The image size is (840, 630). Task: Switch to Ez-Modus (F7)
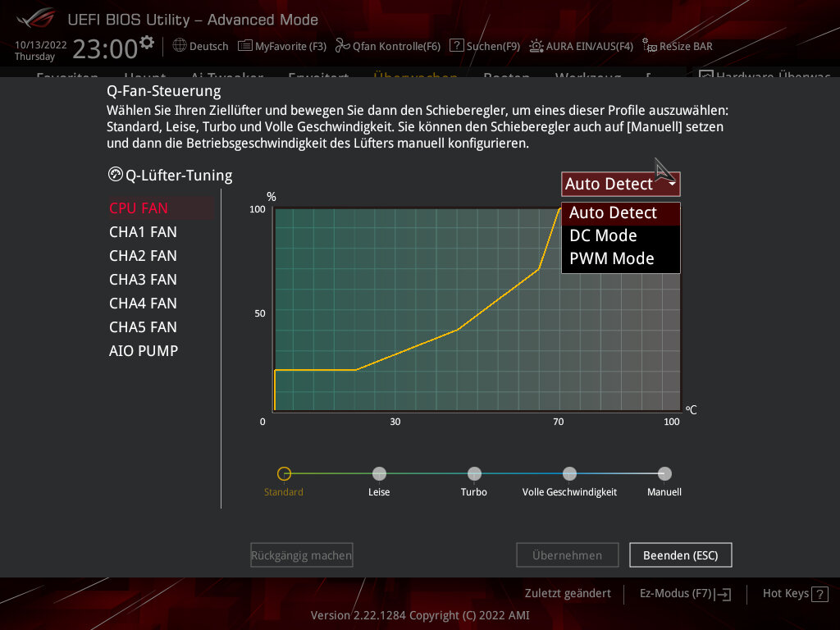point(685,594)
